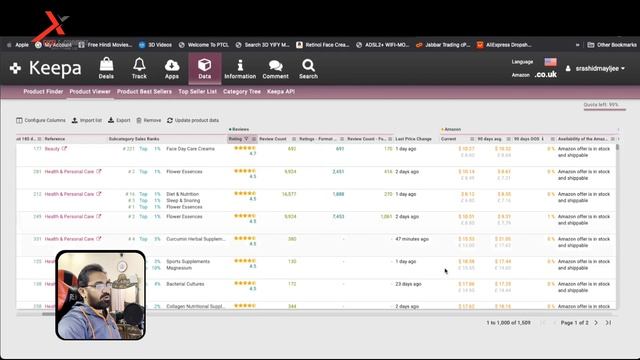Click the Face Day Care Creams cell
This screenshot has width=640, height=360.
click(190, 149)
